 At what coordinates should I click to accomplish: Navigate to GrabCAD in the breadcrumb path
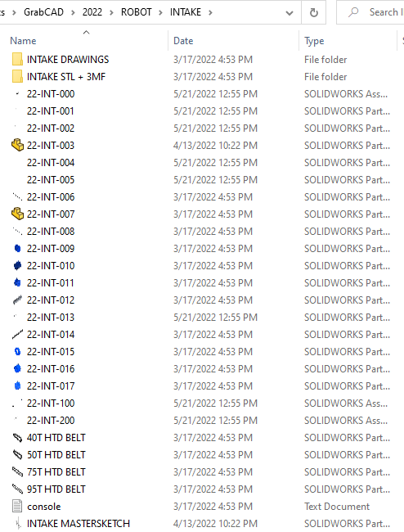(x=43, y=12)
